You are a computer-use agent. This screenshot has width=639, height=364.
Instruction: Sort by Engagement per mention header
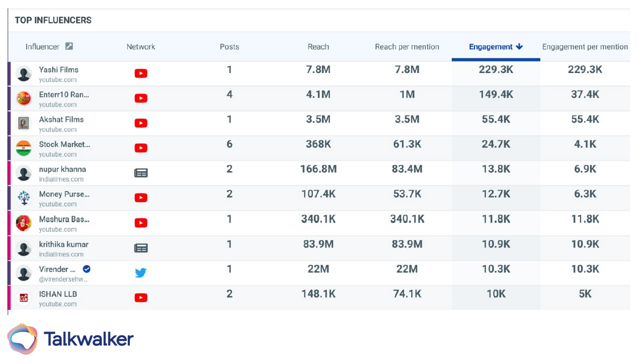click(585, 47)
